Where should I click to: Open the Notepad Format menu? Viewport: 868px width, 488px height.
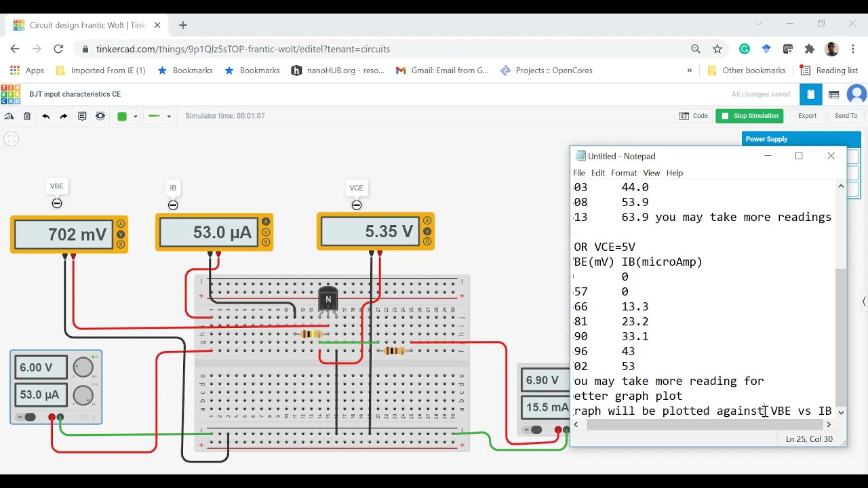pos(624,173)
